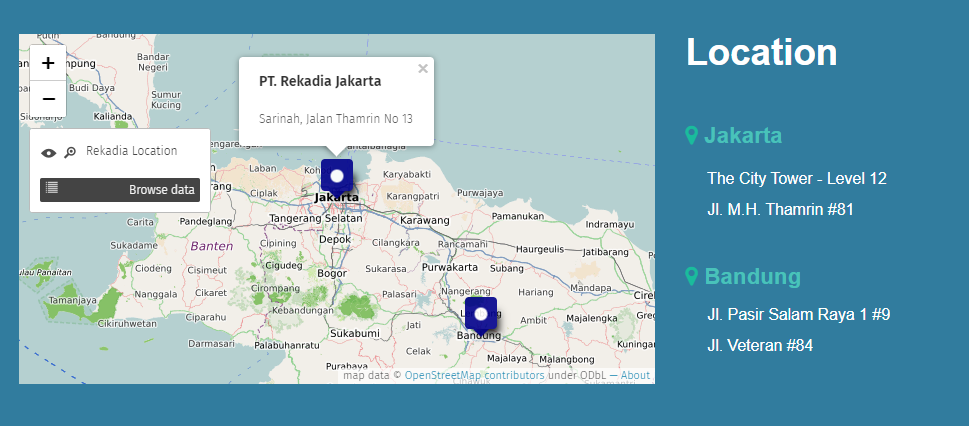Zoom out on the map
969x426 pixels.
48,99
